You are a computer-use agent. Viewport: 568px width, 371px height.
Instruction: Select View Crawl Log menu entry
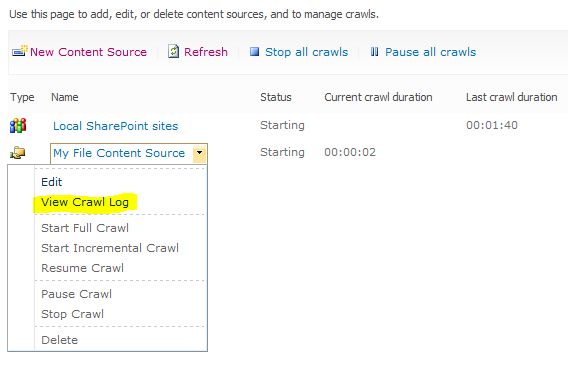click(85, 202)
